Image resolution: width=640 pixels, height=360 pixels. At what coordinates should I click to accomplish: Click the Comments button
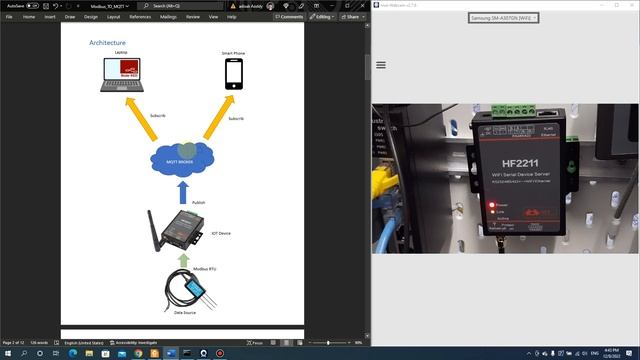(x=289, y=17)
